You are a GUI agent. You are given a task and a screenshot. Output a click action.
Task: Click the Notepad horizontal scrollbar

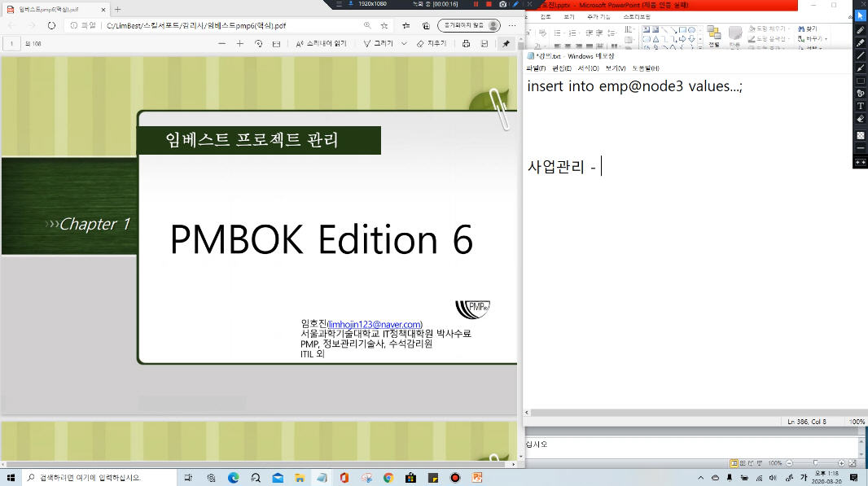coord(695,413)
